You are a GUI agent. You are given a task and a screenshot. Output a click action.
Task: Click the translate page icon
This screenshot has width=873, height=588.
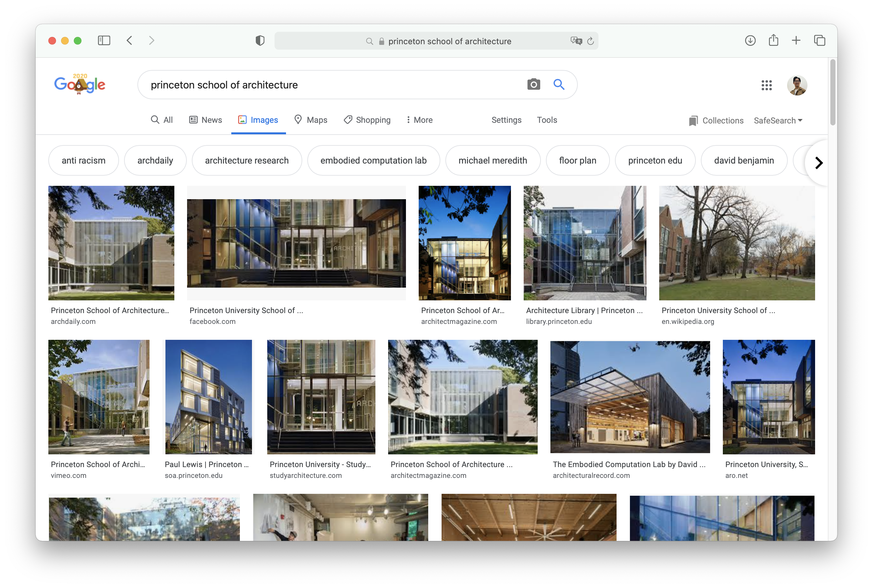(x=576, y=41)
